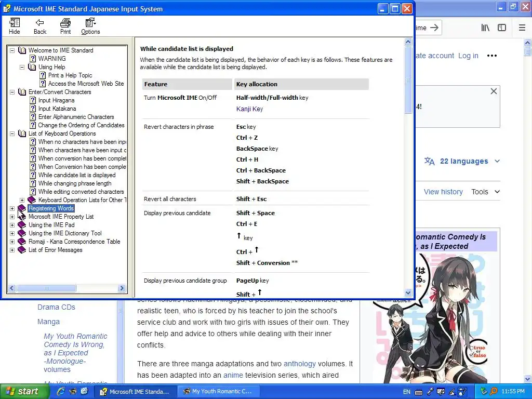The image size is (532, 399).
Task: Switch to the Microsoft IME Standard taskbar button
Action: 135,392
